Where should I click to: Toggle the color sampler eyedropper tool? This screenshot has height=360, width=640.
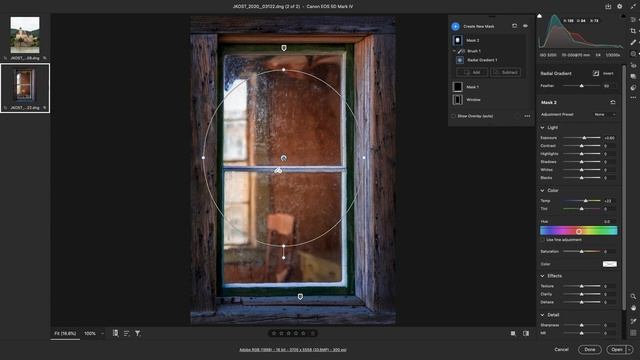pyautogui.click(x=633, y=321)
